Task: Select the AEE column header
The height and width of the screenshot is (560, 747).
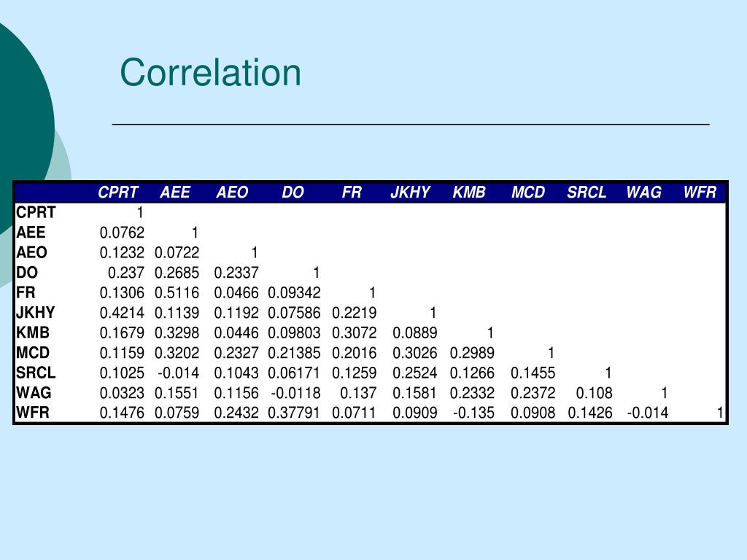Action: pos(175,192)
